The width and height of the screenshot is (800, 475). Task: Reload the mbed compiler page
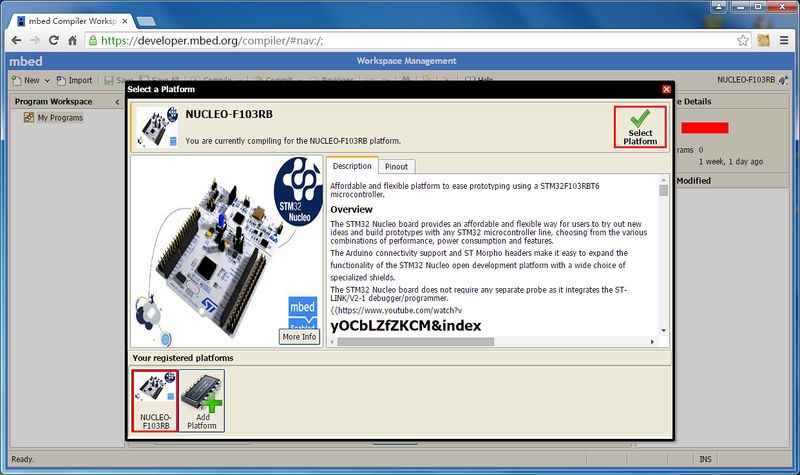(x=54, y=40)
